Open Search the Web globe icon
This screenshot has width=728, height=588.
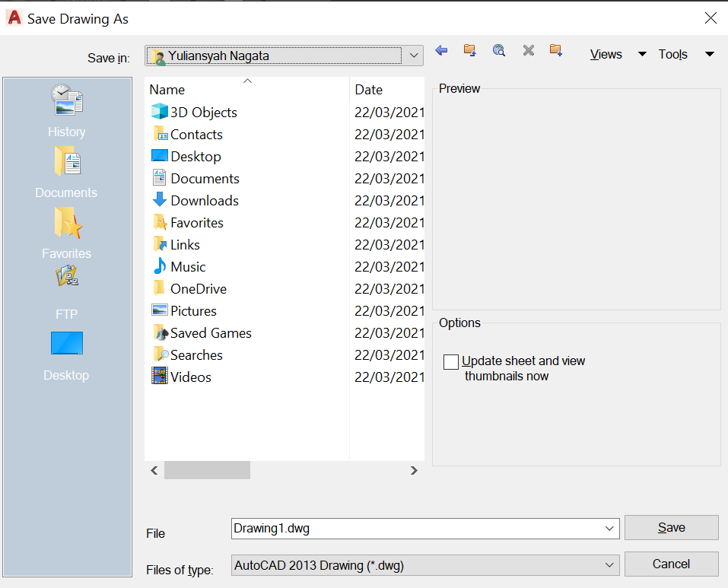coord(498,50)
